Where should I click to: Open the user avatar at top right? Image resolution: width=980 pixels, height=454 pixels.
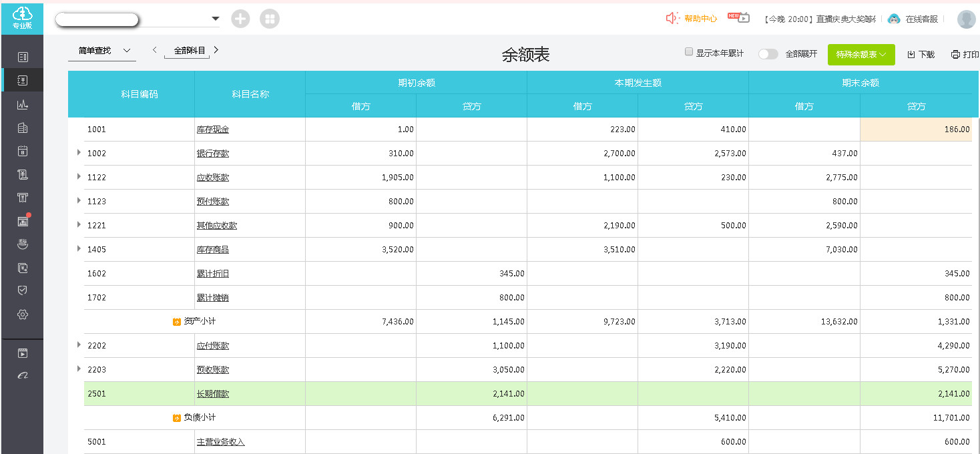(966, 19)
